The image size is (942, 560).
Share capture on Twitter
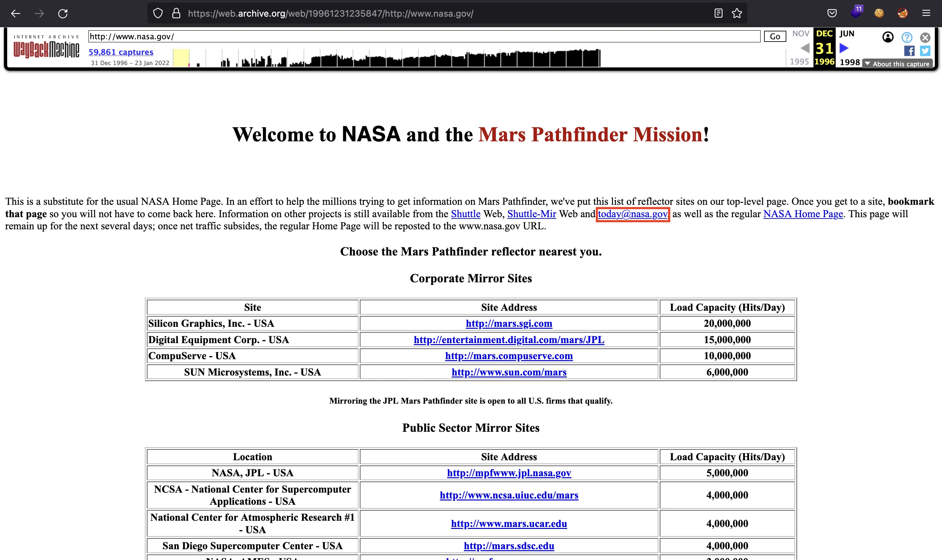[x=925, y=51]
